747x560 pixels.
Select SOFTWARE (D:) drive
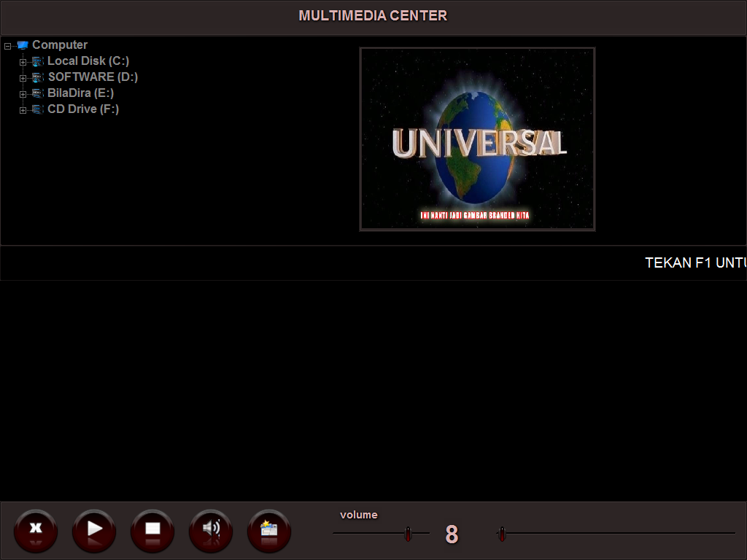tap(93, 77)
